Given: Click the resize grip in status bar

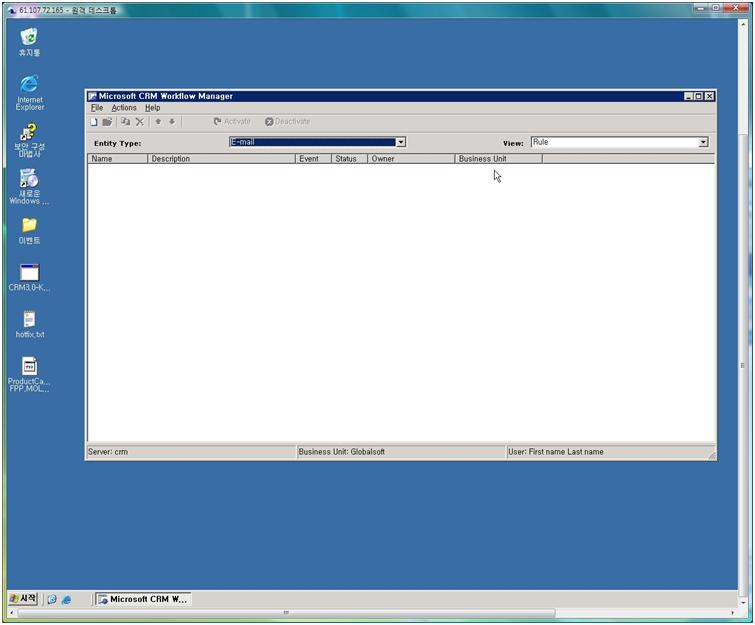Looking at the screenshot, I should click(712, 455).
